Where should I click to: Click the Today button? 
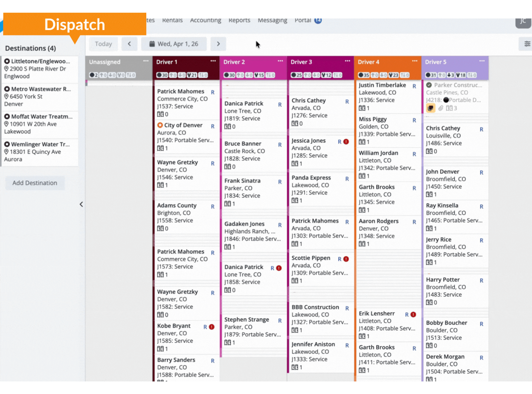[x=103, y=44]
